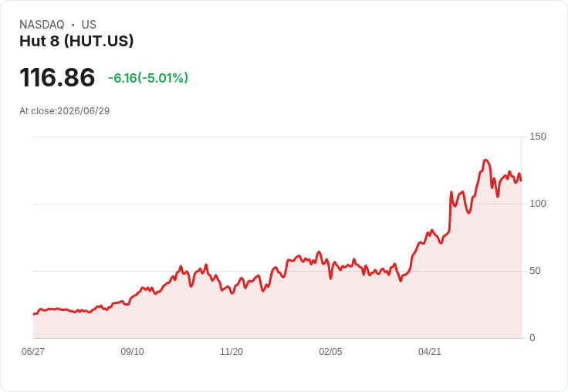Click the 150 y-axis price label
568x392 pixels.
(538, 137)
